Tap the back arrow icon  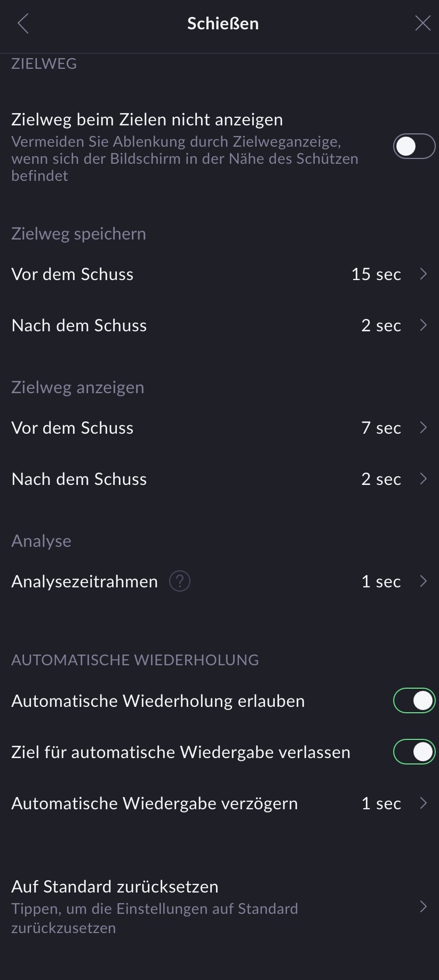23,23
